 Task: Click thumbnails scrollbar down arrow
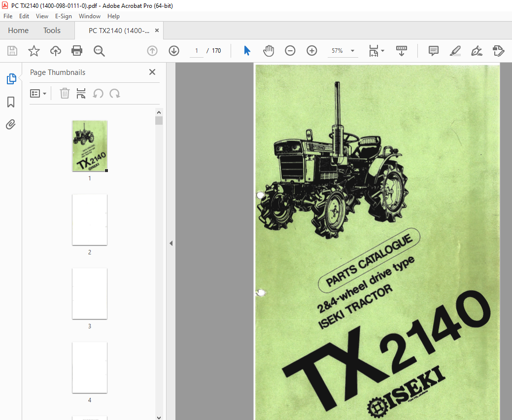pos(159,417)
